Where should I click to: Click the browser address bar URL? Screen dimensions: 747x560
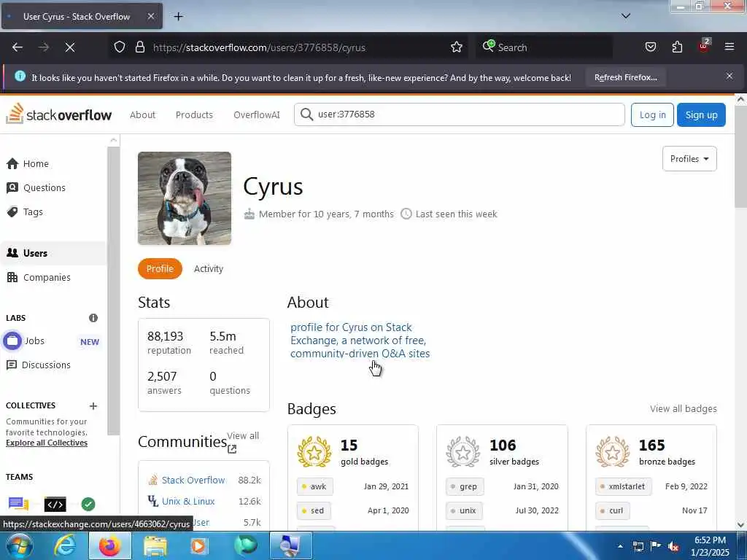[259, 47]
